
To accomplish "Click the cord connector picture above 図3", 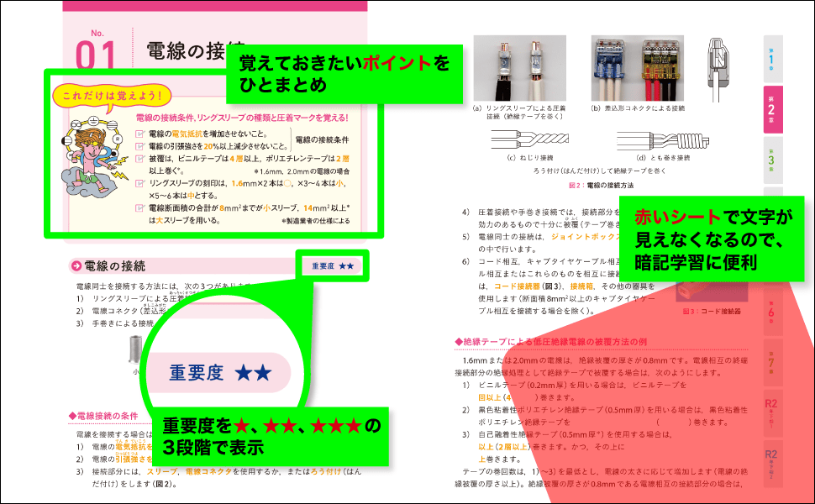I will [712, 291].
